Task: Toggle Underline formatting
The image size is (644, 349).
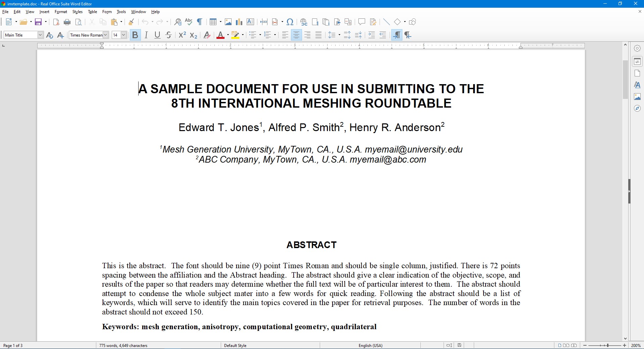Action: [157, 35]
